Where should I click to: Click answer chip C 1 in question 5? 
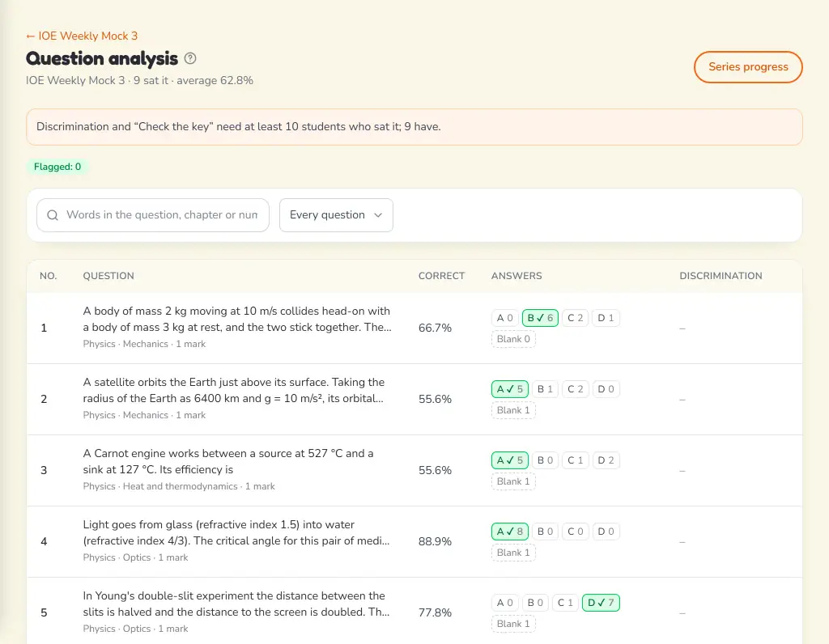[566, 603]
